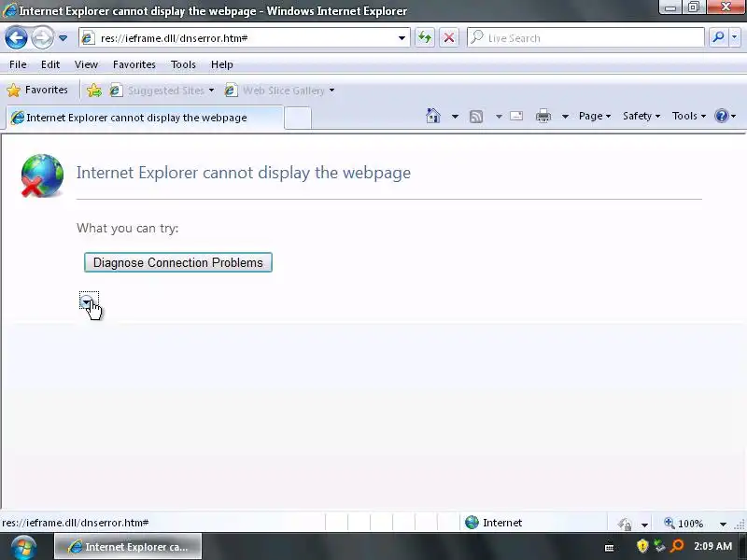Open the Windows Start orb

coord(24,547)
